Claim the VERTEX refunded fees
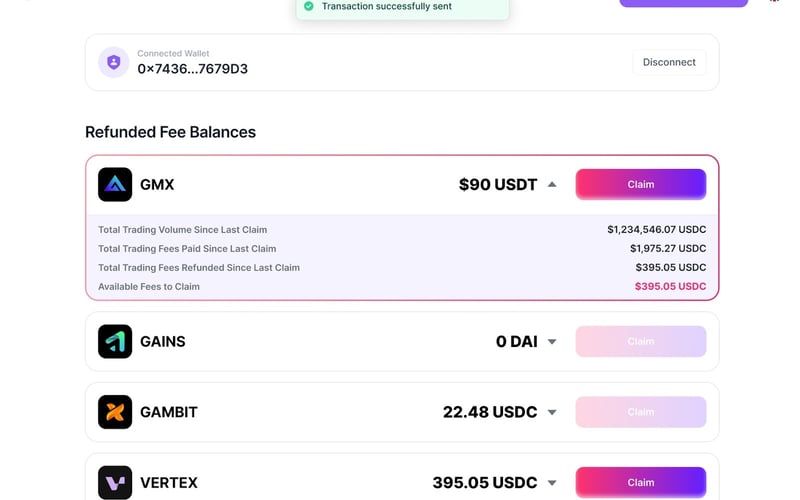Viewport: 800px width, 500px height. point(640,482)
